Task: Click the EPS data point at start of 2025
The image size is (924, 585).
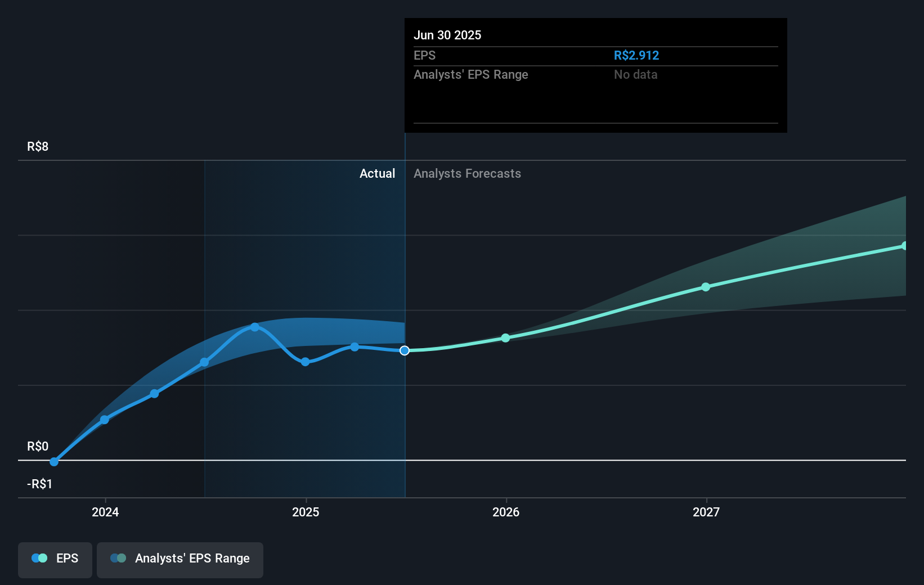Action: 305,362
